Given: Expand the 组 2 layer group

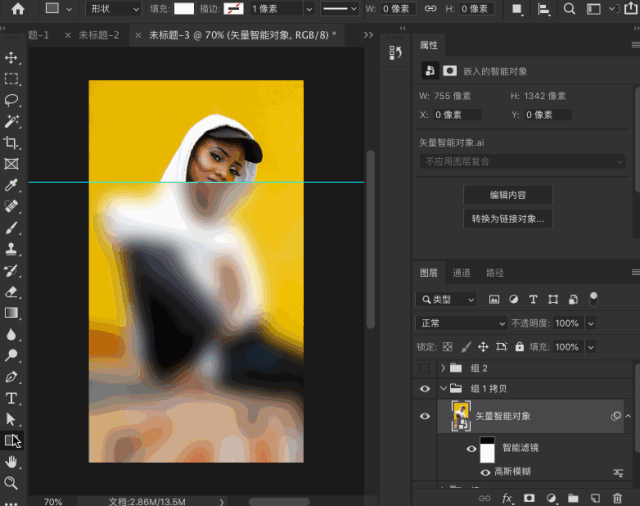Looking at the screenshot, I should tap(442, 368).
